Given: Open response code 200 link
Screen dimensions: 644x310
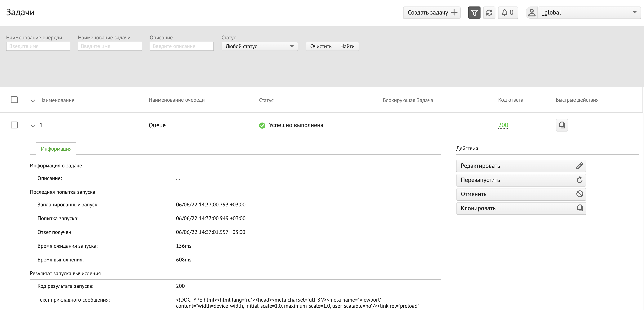Looking at the screenshot, I should (503, 125).
